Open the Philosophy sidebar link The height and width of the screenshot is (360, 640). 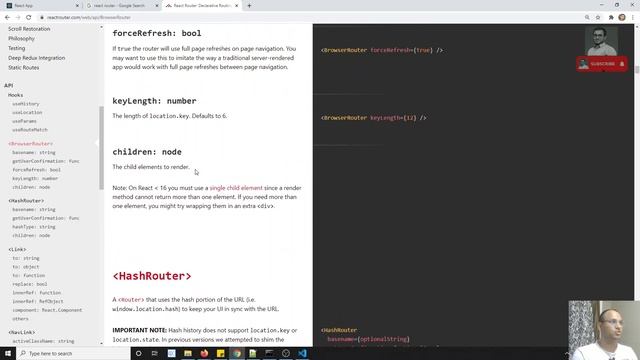(x=21, y=38)
